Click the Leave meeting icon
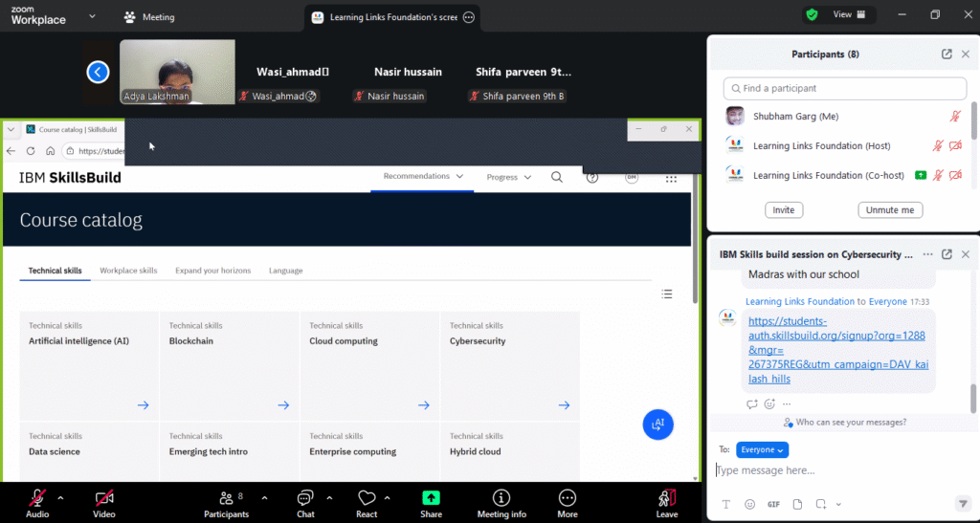980x523 pixels. 667,498
